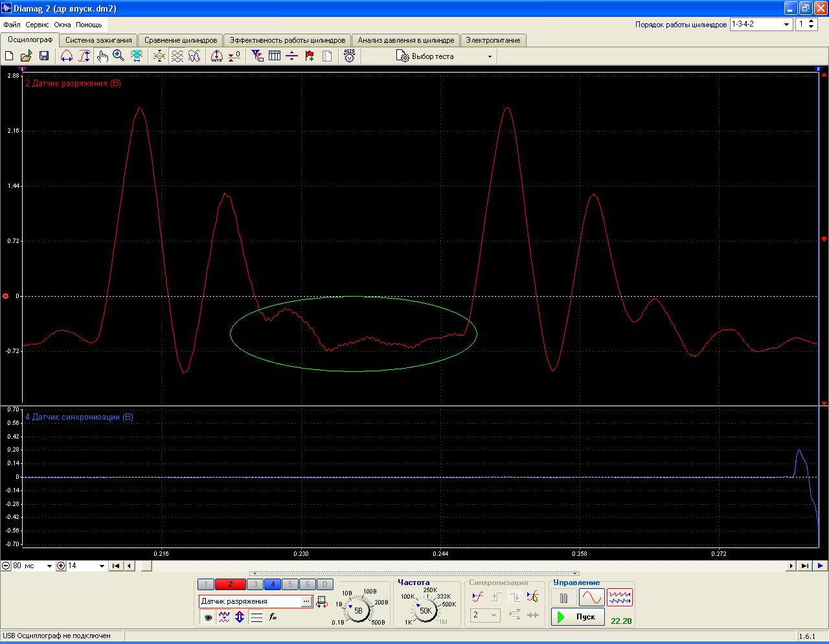
Task: Adjust the voltage range knob at 5В
Action: click(358, 610)
